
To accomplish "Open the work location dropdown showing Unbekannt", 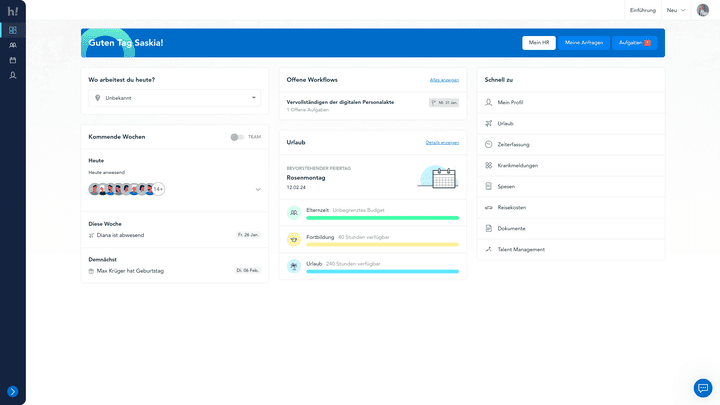I will click(175, 98).
